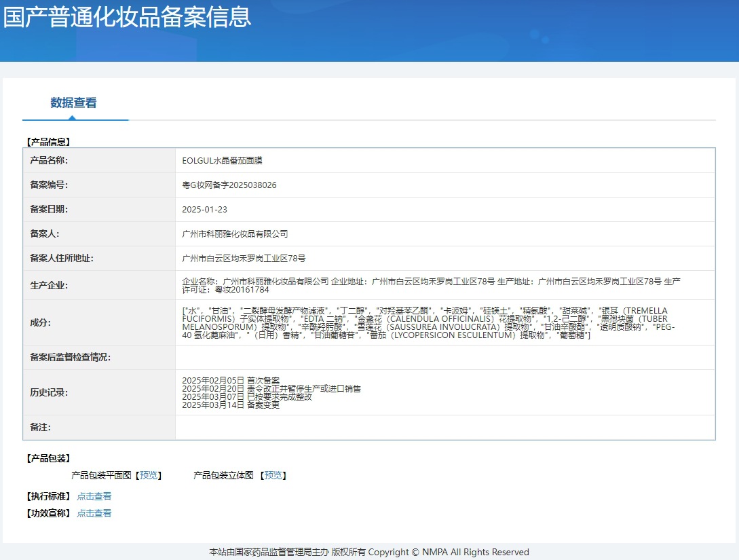Click the 【产品包装】 section heading
739x560 pixels.
pos(48,458)
